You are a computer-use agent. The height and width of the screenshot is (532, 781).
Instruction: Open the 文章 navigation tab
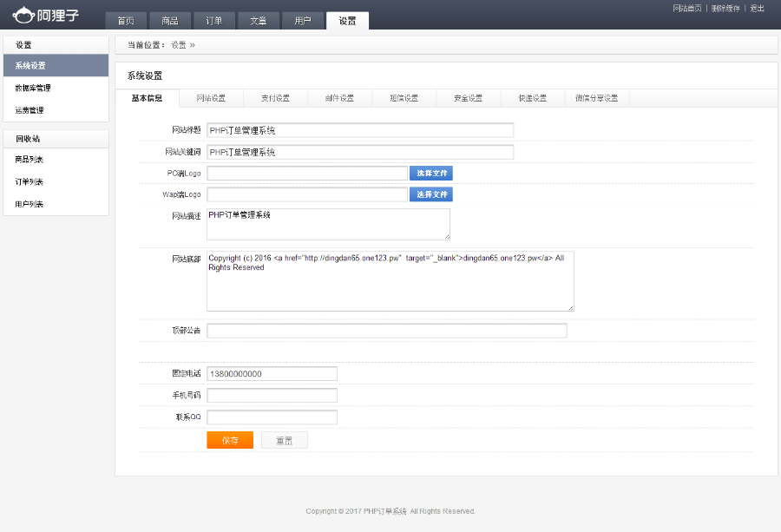point(259,21)
